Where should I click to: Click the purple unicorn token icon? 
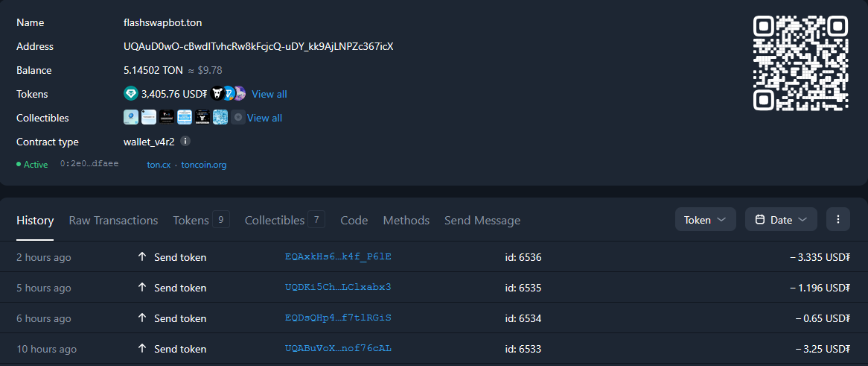pyautogui.click(x=240, y=93)
